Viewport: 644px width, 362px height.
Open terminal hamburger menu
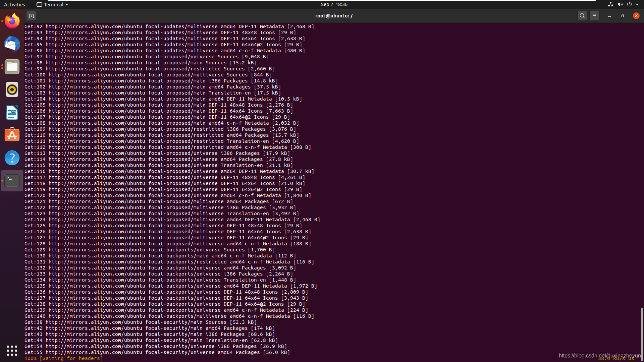coord(594,16)
